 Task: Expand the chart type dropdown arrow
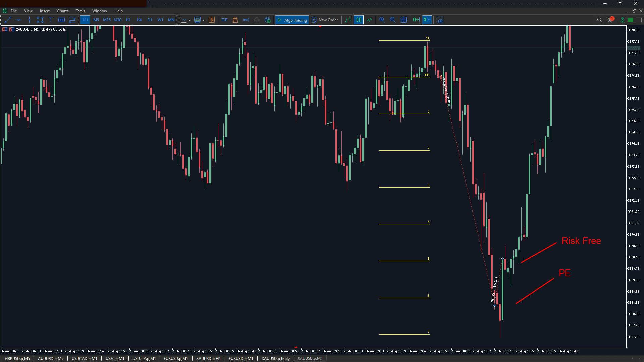point(190,20)
